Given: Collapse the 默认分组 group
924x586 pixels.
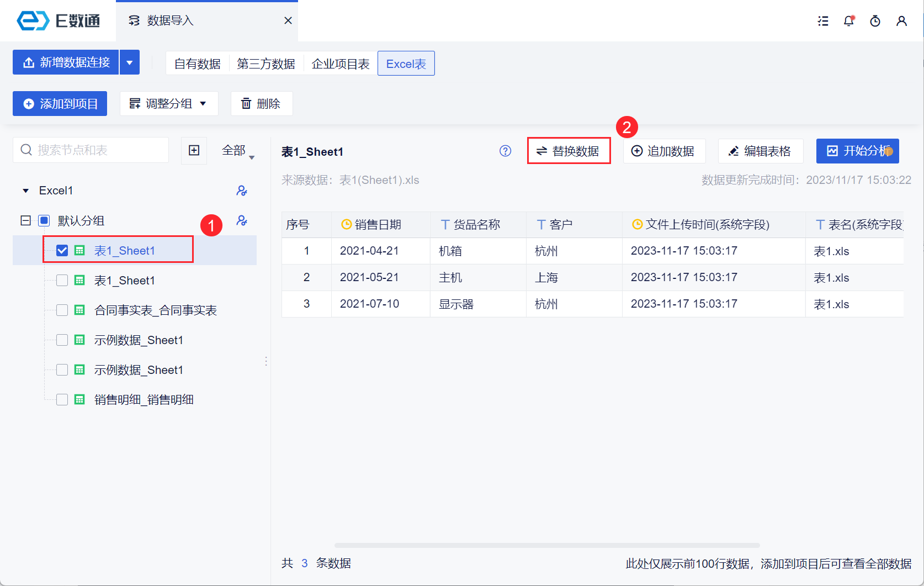Looking at the screenshot, I should [25, 221].
